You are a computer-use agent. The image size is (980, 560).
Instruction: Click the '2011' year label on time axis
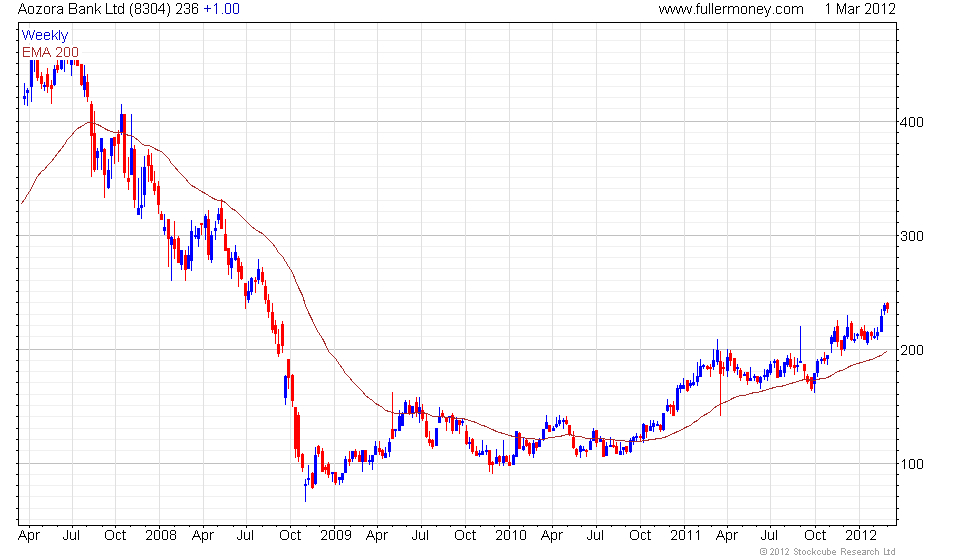(686, 536)
